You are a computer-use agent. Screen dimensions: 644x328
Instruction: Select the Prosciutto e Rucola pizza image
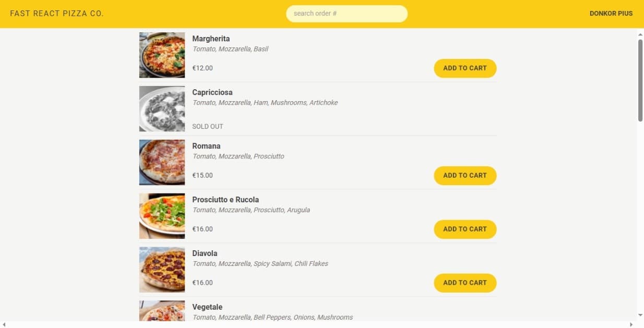pos(162,216)
